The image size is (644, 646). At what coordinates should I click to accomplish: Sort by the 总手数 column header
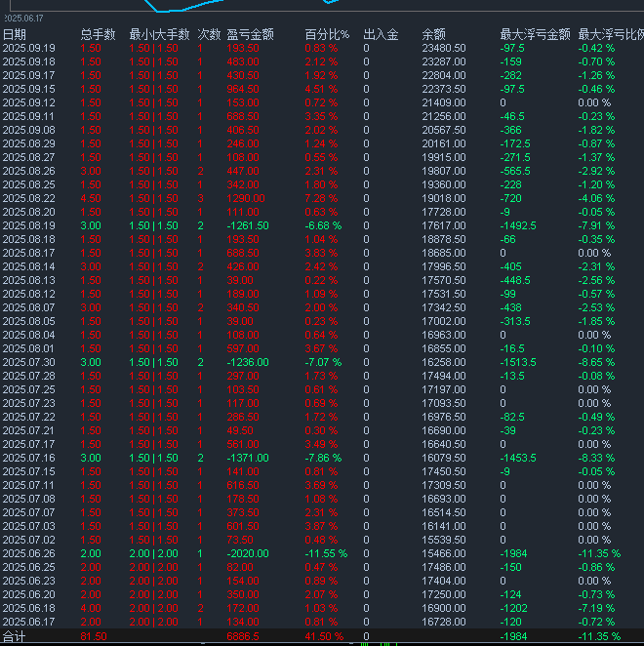97,34
